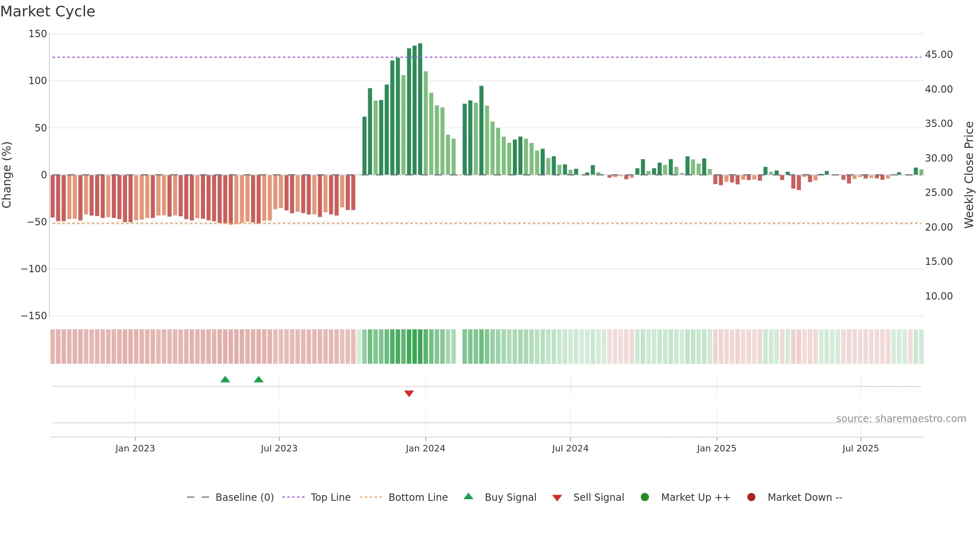980x551 pixels.
Task: Click the 150 left axis tick label
Action: (38, 34)
